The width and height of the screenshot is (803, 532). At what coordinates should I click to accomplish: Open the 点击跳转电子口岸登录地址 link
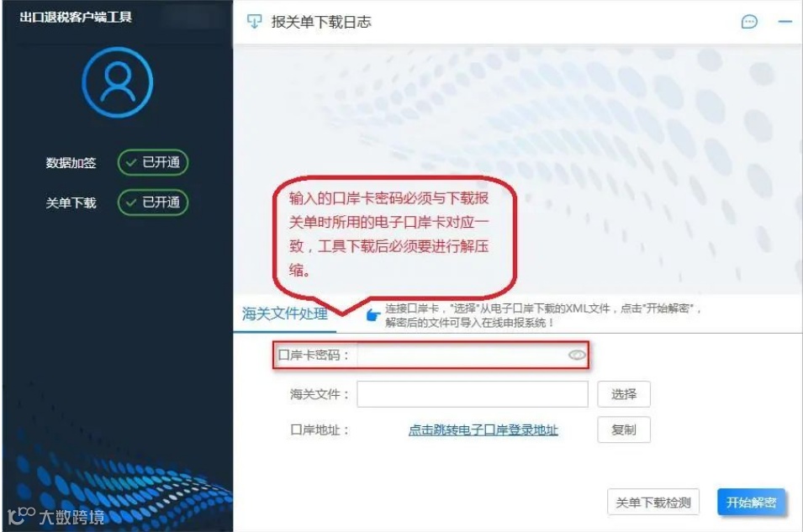(x=483, y=429)
